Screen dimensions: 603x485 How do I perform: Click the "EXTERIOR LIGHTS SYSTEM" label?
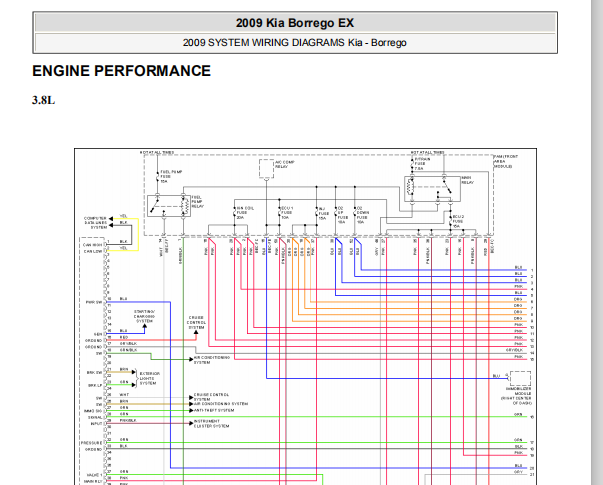point(149,378)
